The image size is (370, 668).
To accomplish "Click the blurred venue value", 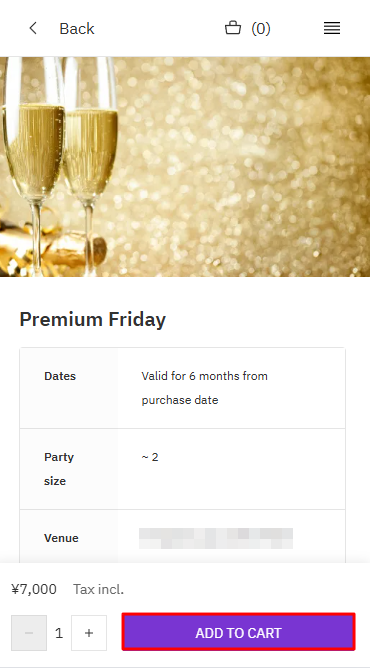I will point(216,538).
